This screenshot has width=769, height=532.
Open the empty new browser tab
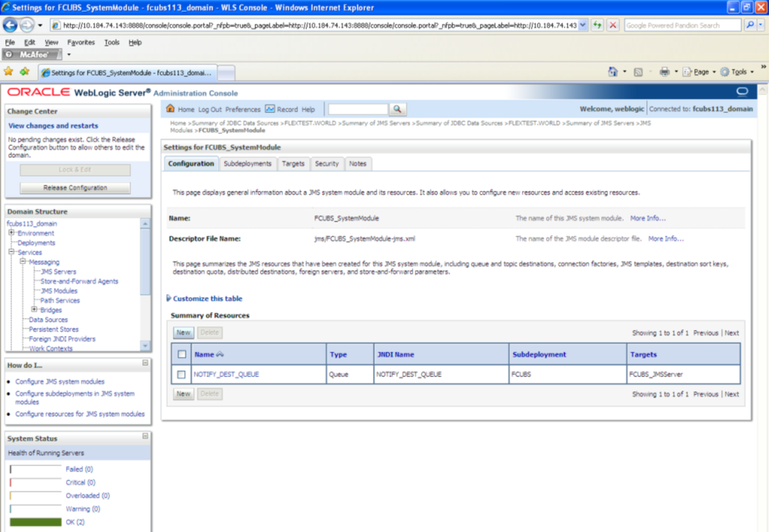point(226,72)
